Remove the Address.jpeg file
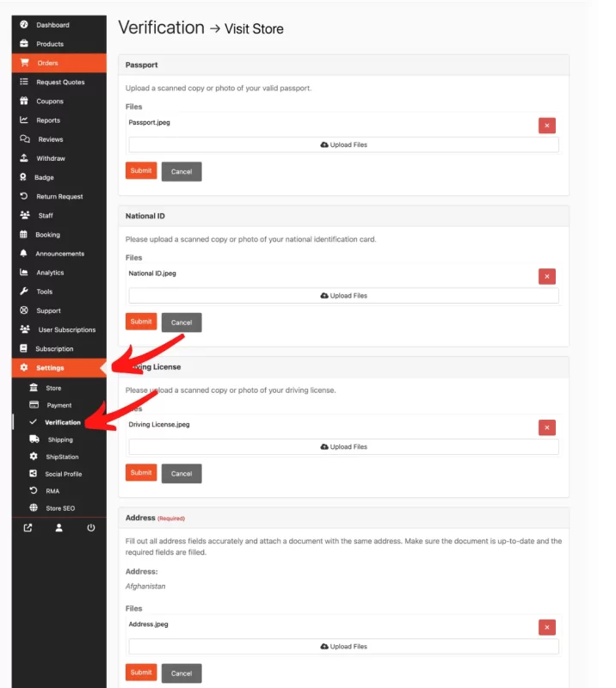 (x=547, y=628)
